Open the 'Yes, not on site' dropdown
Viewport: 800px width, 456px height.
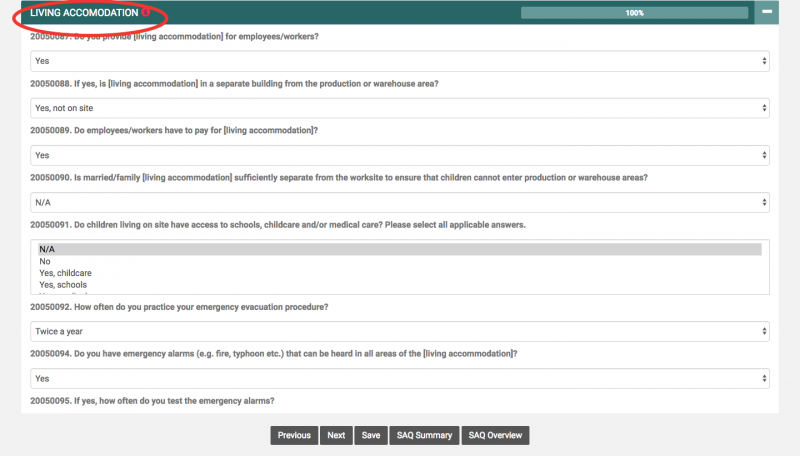[x=398, y=108]
